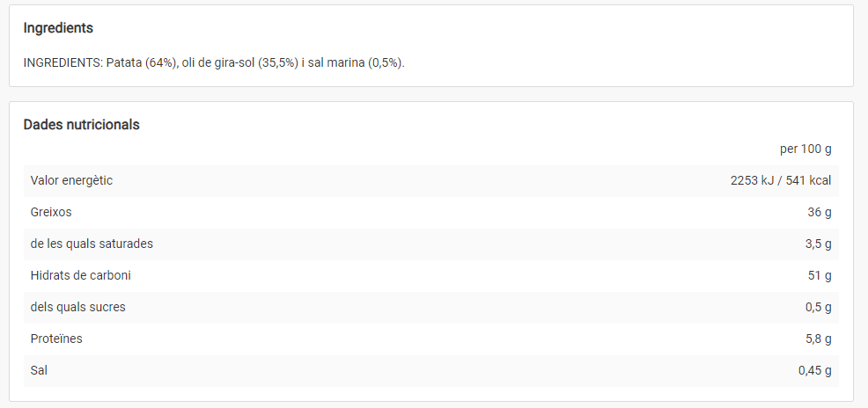
Task: Click the Ingredients section heading
Action: 58,28
